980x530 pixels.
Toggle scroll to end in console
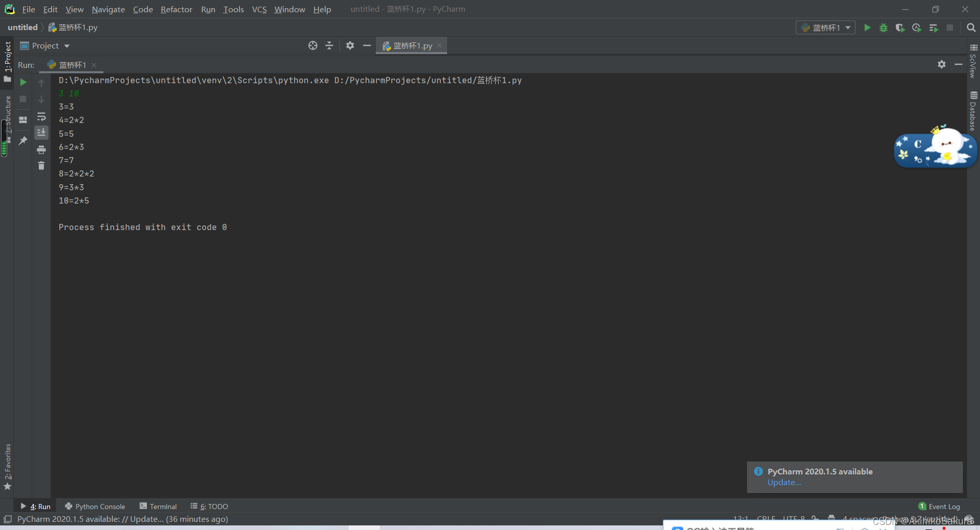click(41, 133)
